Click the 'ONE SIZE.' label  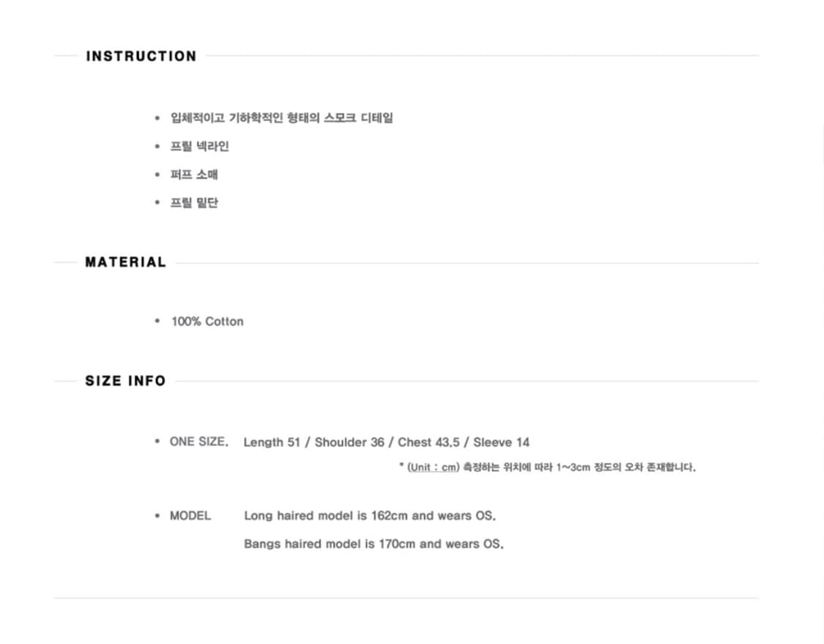point(198,442)
